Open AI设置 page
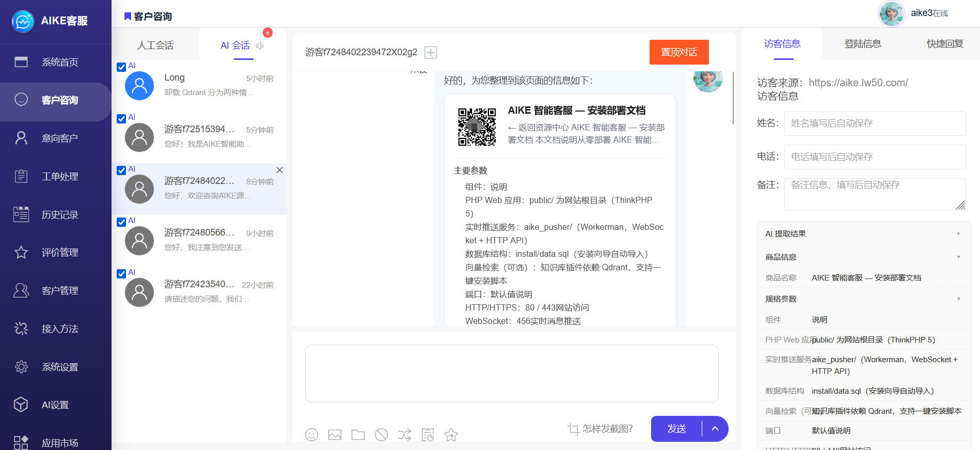 point(56,405)
